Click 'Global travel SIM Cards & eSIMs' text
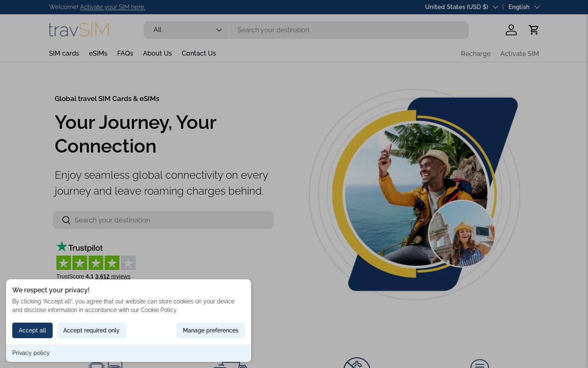 (107, 99)
